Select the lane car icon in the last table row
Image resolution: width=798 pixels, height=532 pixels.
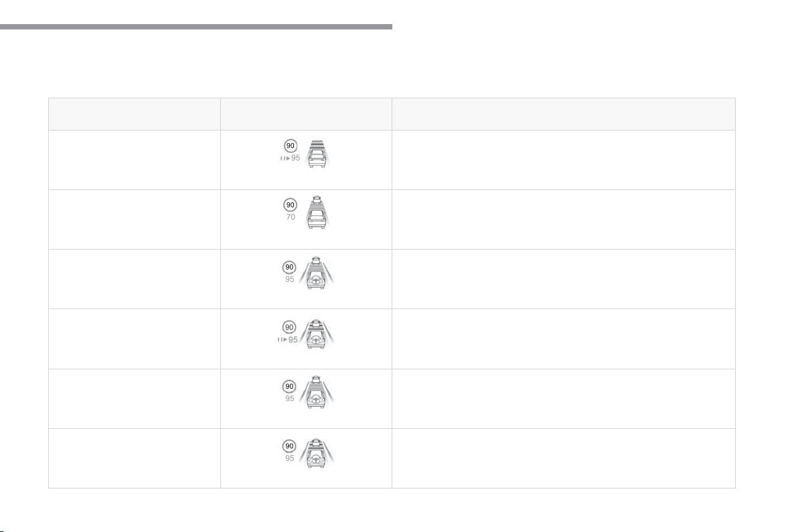[317, 452]
